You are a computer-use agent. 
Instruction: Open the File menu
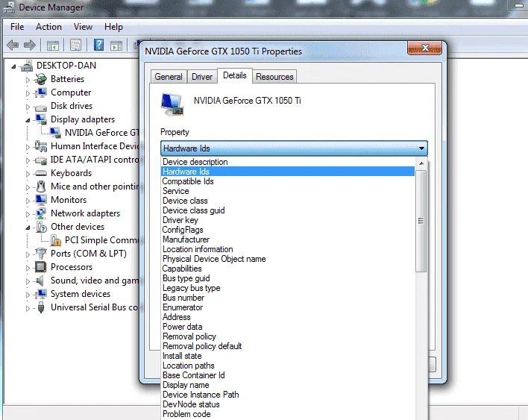pyautogui.click(x=17, y=27)
